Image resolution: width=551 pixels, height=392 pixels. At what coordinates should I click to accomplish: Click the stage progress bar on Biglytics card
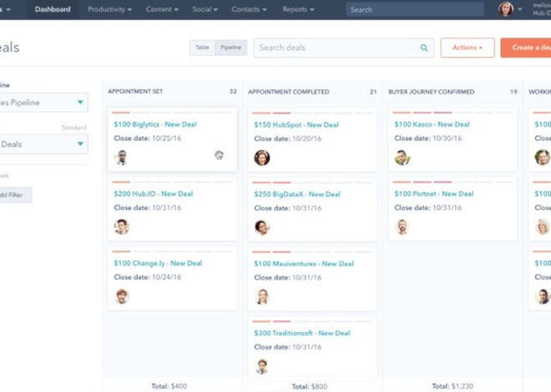[x=172, y=113]
